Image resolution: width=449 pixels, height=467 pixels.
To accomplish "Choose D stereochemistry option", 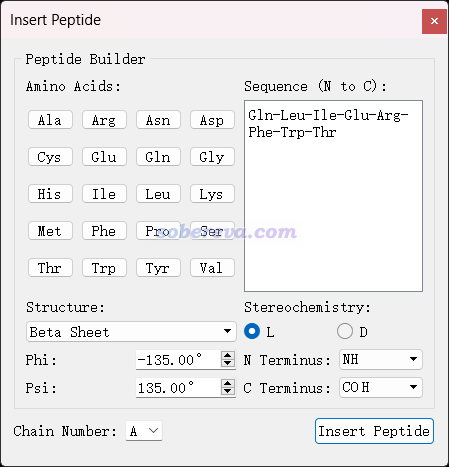I will click(345, 331).
